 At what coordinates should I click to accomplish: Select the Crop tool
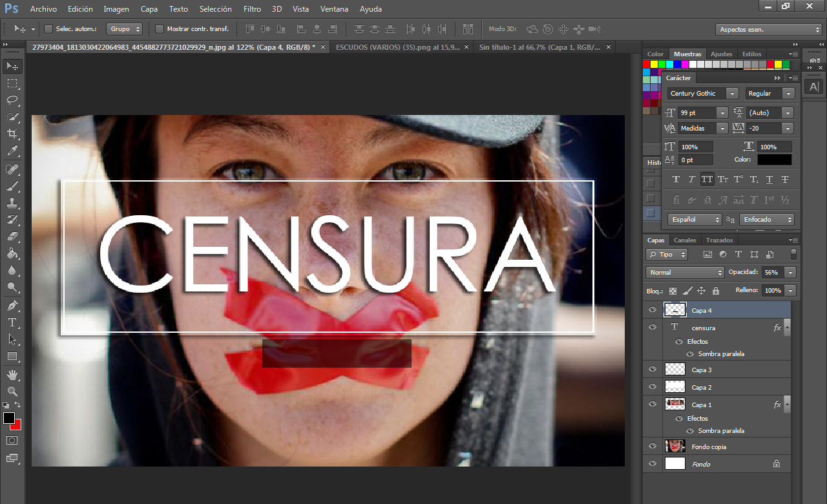click(x=12, y=134)
